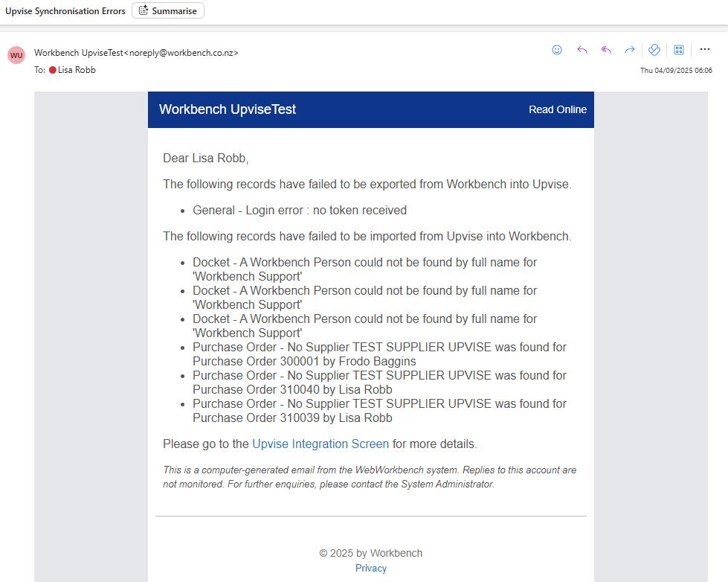Reply to the email using reply arrow

coord(582,50)
